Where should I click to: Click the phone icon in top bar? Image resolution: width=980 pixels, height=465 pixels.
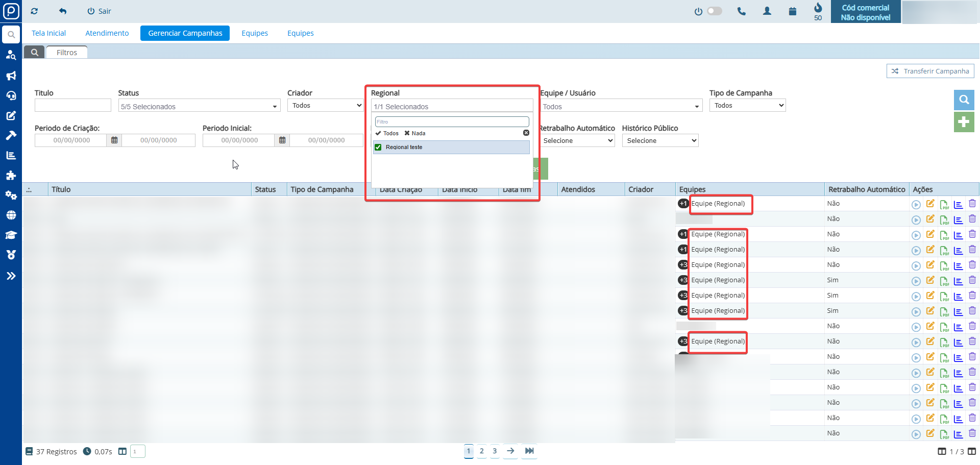click(x=741, y=11)
